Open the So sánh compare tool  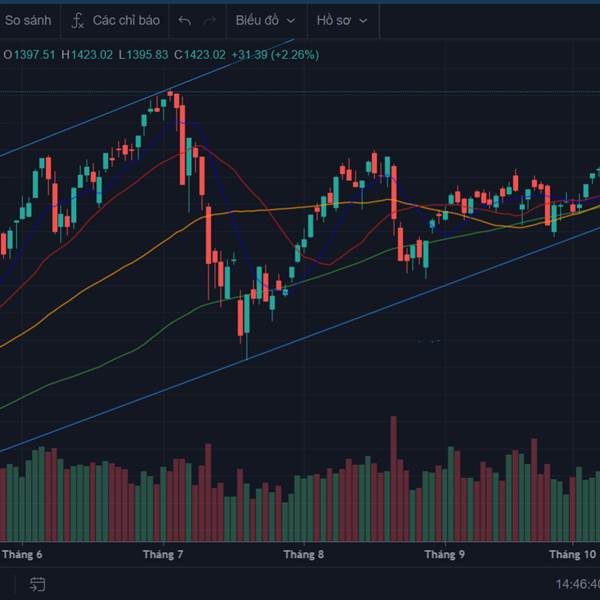tap(28, 20)
